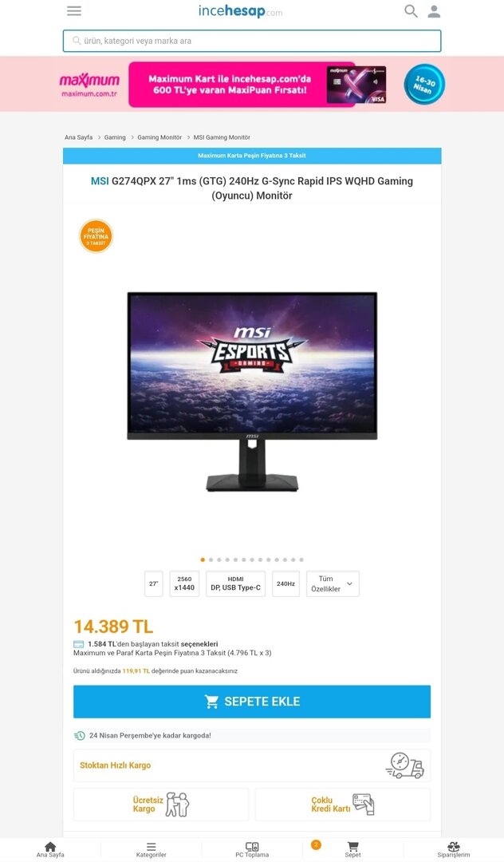Select the 240Hz specification chip
Screen dimensions: 504x862
tap(286, 583)
